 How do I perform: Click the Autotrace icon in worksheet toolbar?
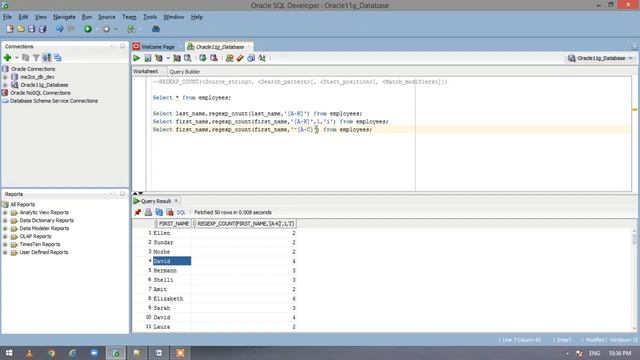[177, 58]
